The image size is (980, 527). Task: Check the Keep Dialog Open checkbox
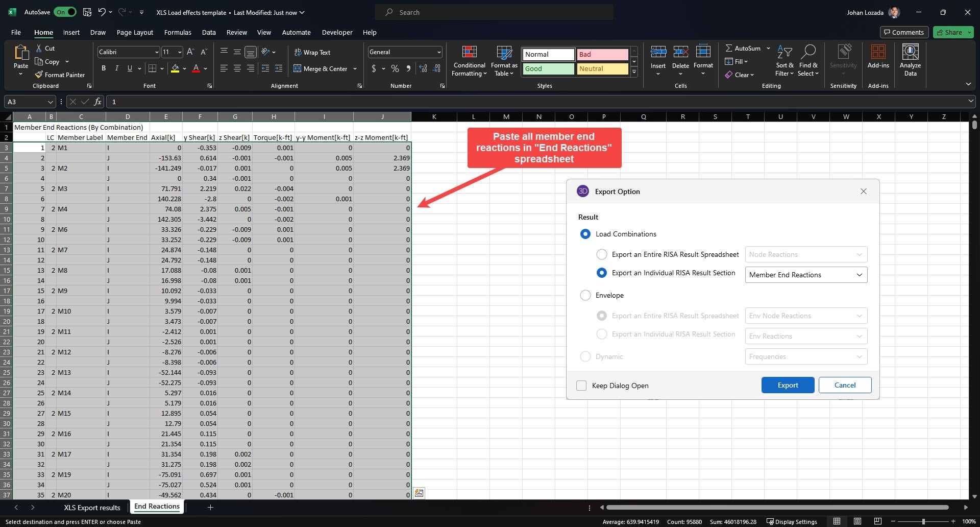[x=581, y=386]
